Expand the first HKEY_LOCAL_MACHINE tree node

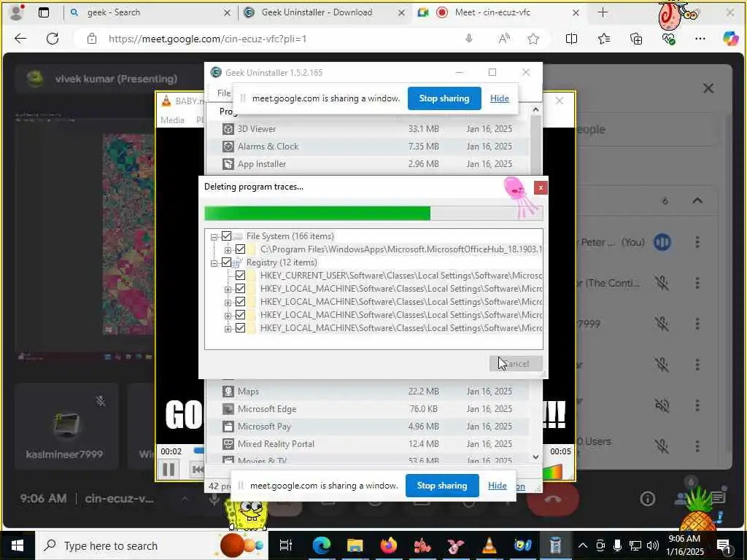pyautogui.click(x=228, y=289)
